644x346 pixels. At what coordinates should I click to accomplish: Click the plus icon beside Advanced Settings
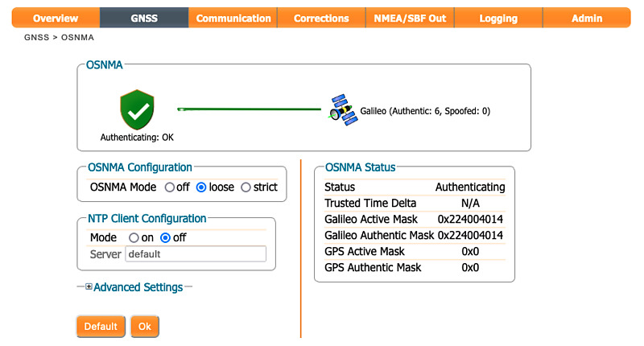89,286
